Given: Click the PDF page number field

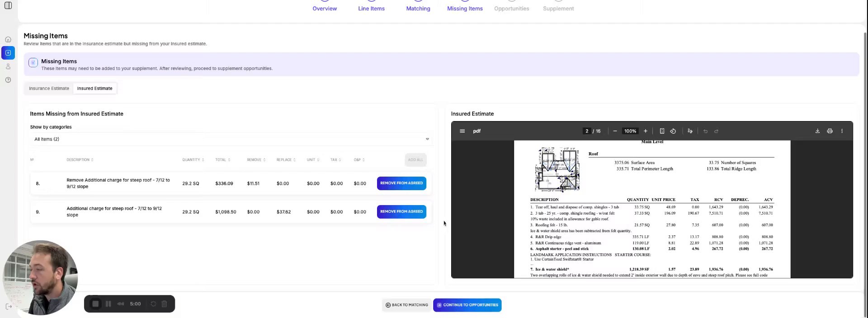Looking at the screenshot, I should [x=587, y=131].
